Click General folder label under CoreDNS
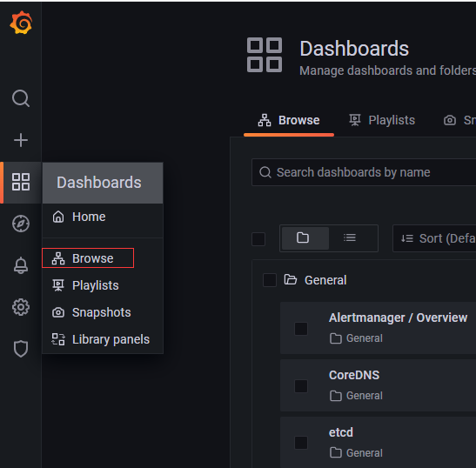 click(356, 396)
